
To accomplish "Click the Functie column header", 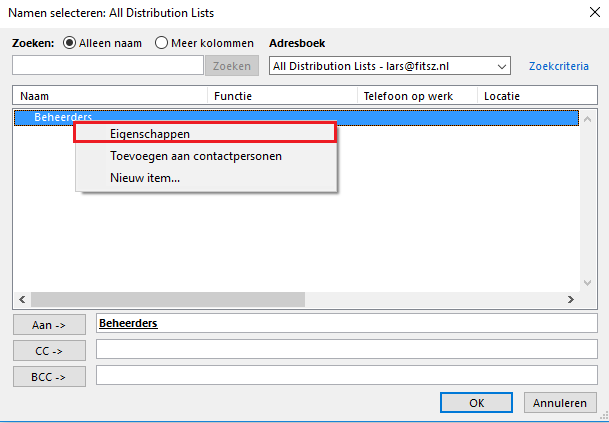I will [282, 96].
